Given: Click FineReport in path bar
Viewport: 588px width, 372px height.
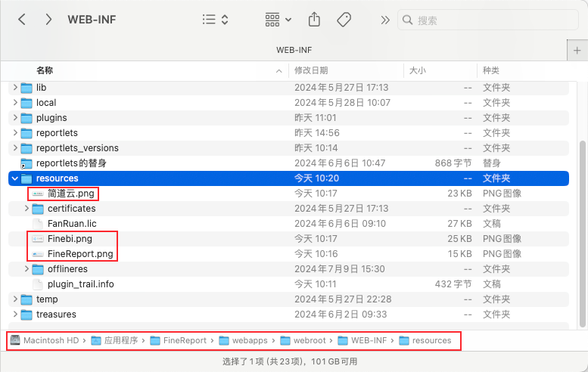Looking at the screenshot, I should coord(178,340).
